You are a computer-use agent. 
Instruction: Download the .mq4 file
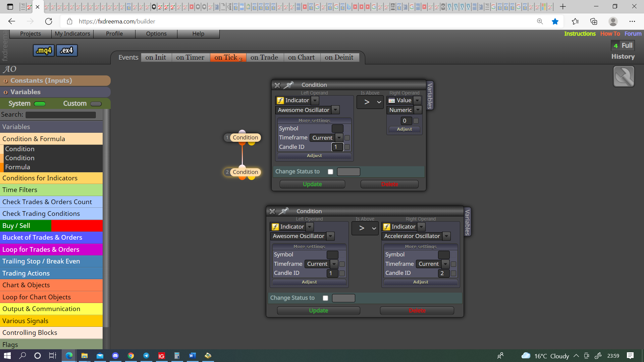[44, 51]
